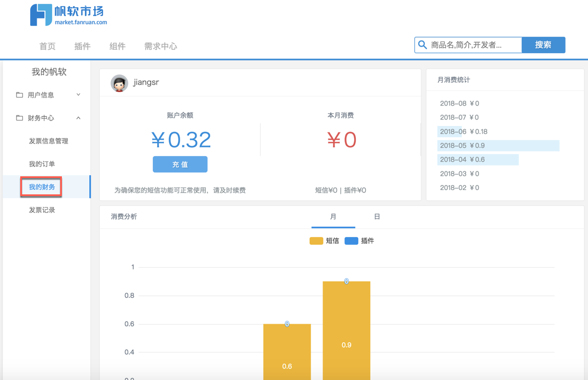Screen dimensions: 588x380
Task: Click the 2018-08 ¥0 row
Action: coord(459,103)
